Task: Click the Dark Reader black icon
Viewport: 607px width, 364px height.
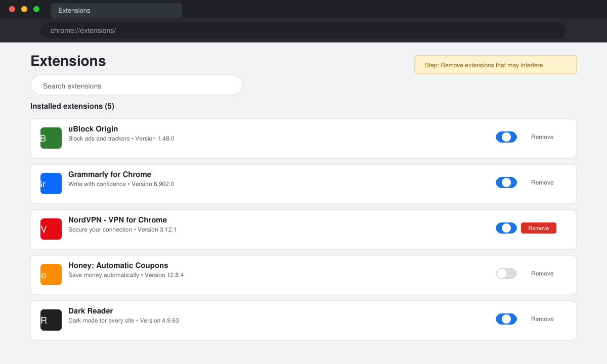Action: click(x=51, y=320)
